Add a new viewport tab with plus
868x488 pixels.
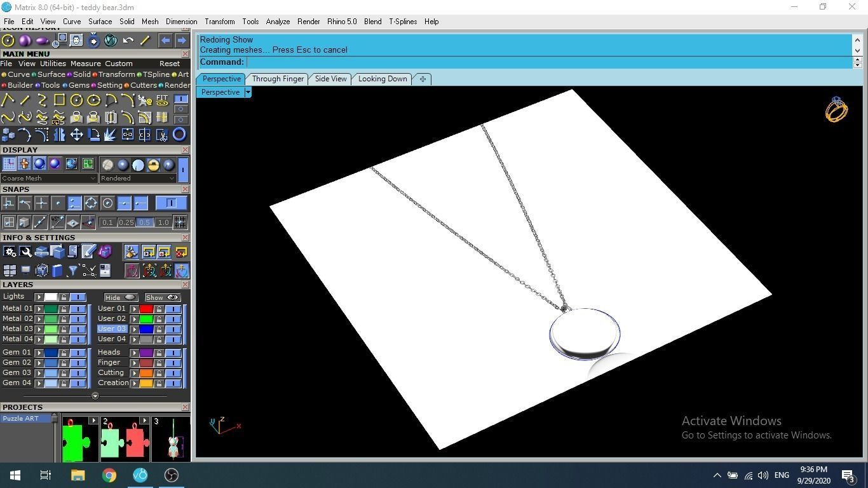point(423,79)
